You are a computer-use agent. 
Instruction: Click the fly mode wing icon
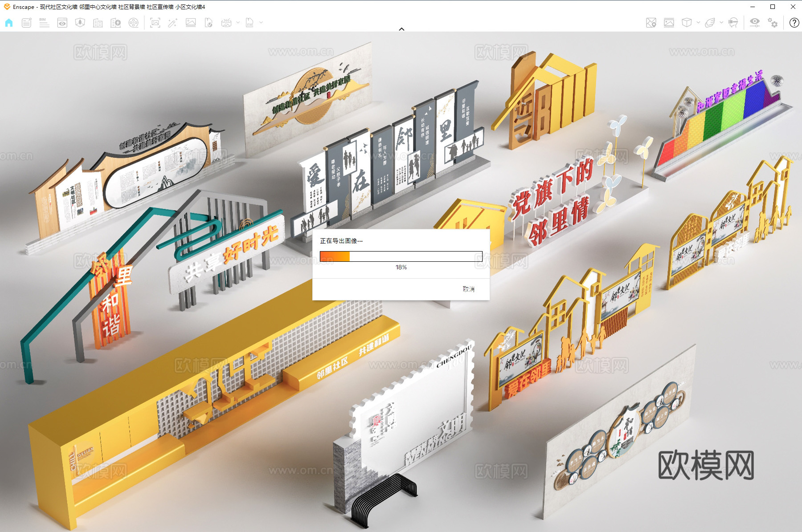[x=710, y=23]
